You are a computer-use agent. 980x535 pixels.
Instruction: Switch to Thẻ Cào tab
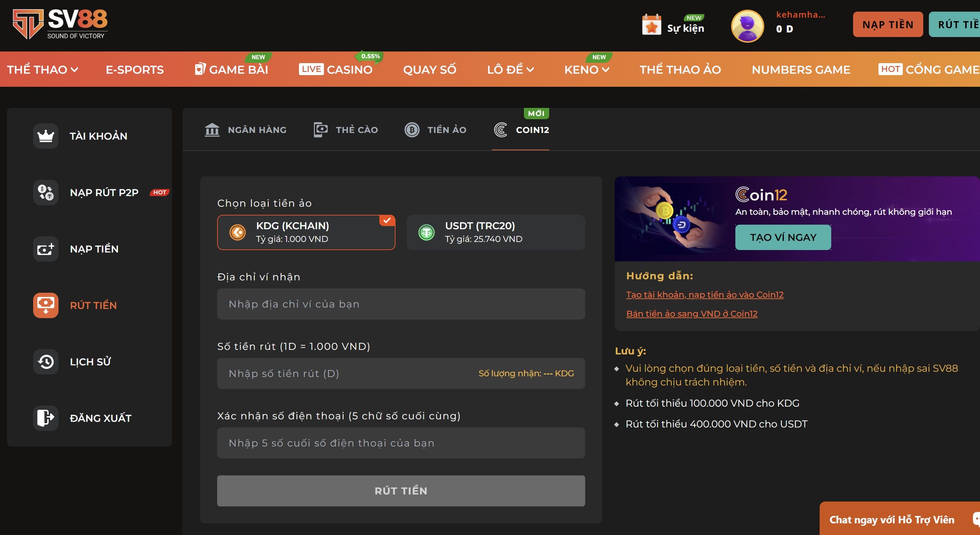click(345, 130)
